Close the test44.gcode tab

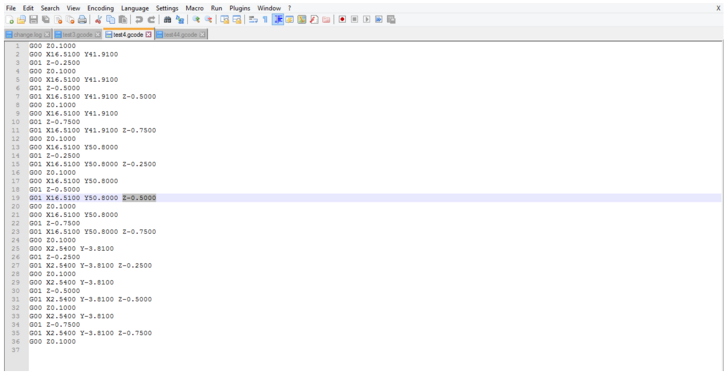202,35
